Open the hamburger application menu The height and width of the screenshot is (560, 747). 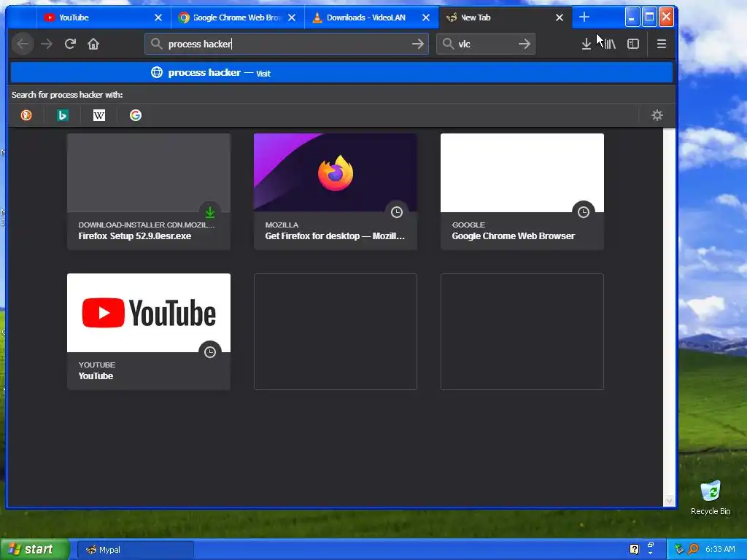[661, 44]
